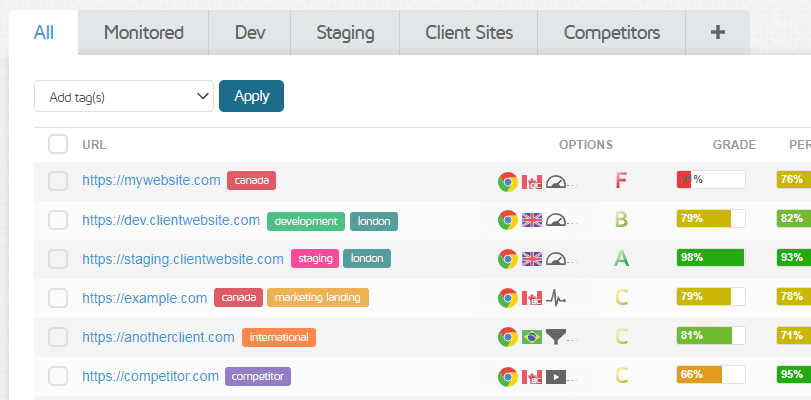The width and height of the screenshot is (811, 400).
Task: Click the UK flag icon for dev.clientwebsite.com
Action: click(532, 220)
